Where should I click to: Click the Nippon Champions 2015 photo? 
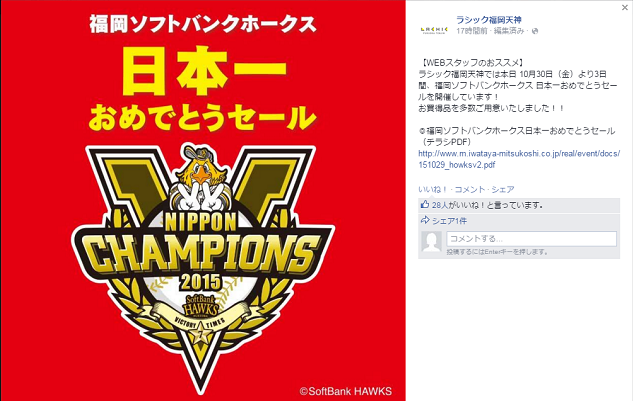point(203,201)
